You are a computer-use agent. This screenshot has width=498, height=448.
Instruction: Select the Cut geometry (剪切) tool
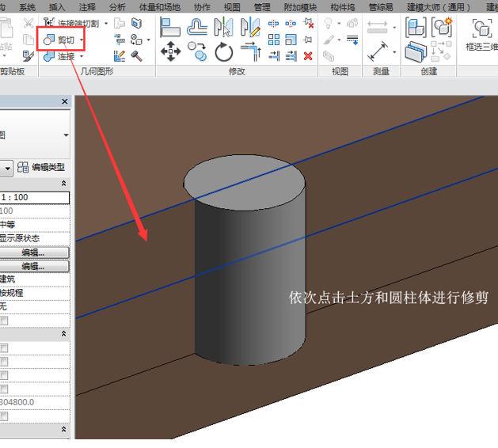[x=59, y=40]
